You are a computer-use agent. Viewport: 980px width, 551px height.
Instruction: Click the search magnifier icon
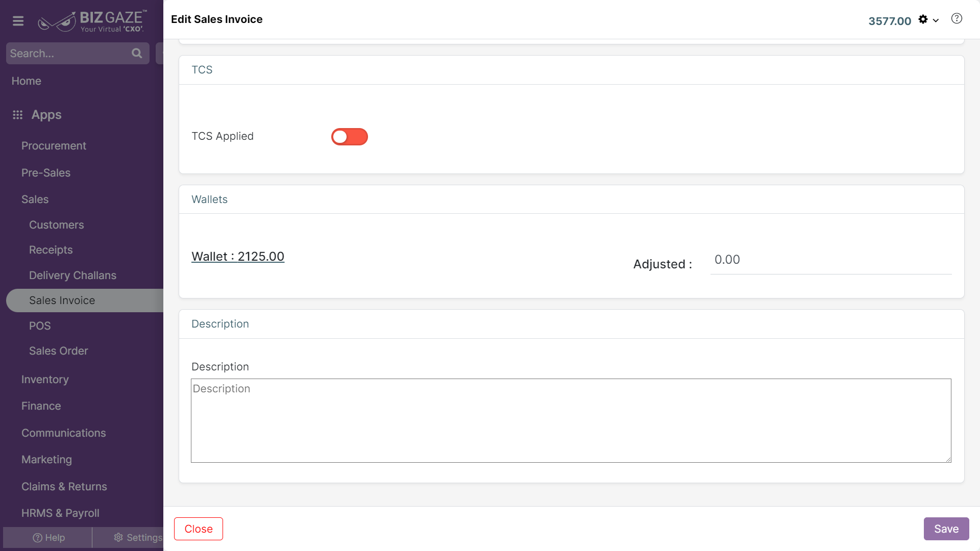click(136, 53)
